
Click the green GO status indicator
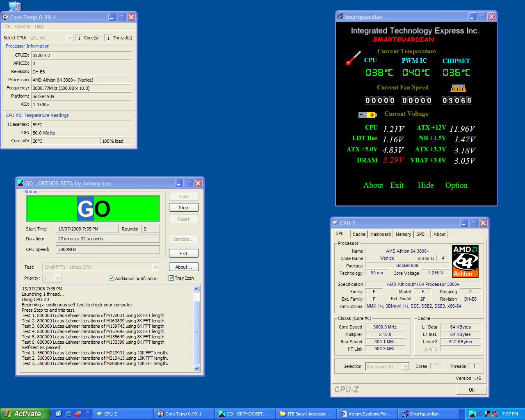tap(93, 209)
